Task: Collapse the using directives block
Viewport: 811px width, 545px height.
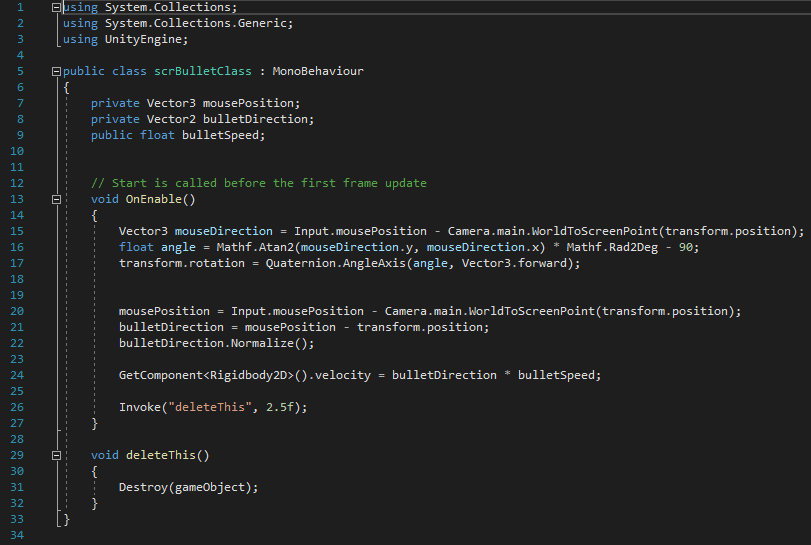Action: pos(56,8)
